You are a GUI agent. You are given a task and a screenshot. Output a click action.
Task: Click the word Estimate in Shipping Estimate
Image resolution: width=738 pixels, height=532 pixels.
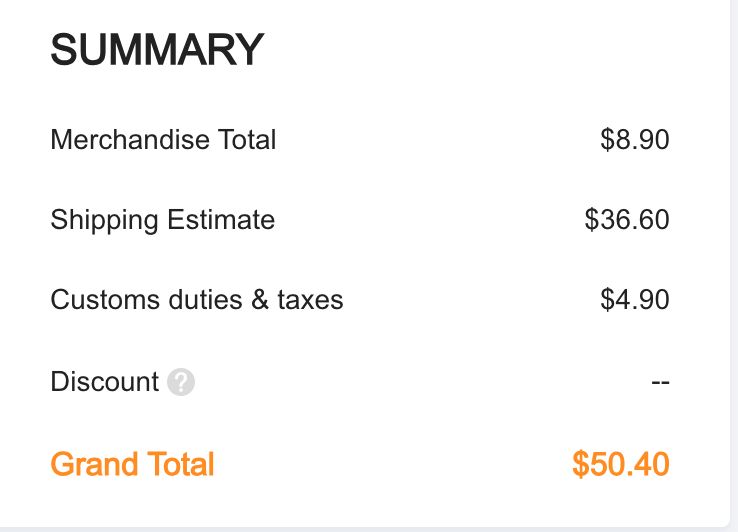point(221,220)
